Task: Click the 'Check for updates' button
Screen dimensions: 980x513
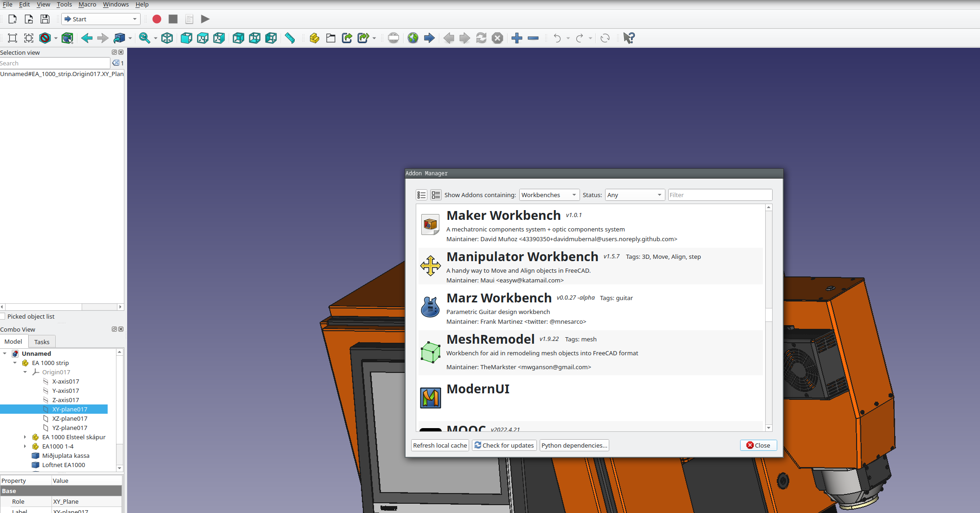Action: (504, 445)
